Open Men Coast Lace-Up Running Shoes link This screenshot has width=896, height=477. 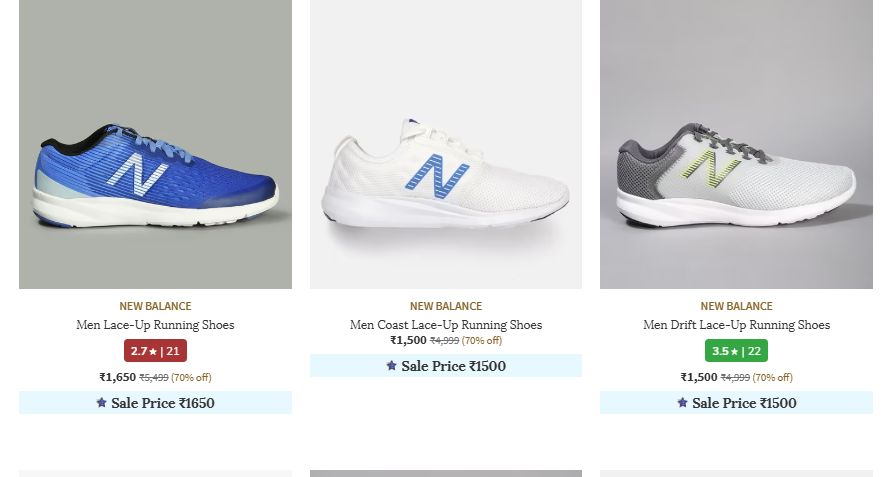tap(446, 325)
